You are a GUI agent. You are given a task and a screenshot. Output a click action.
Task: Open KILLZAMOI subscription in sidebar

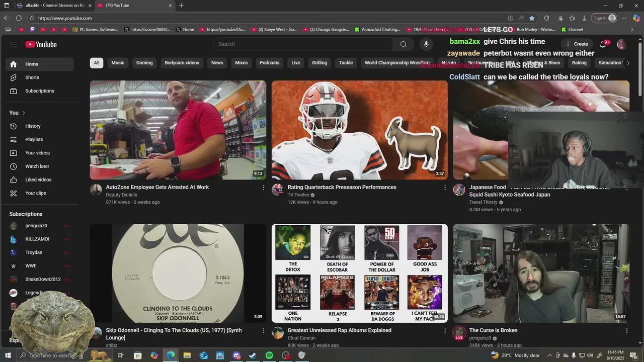pyautogui.click(x=40, y=239)
